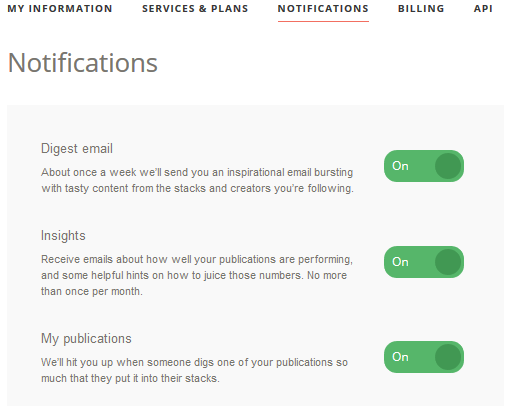
Task: Select the Notifications tab
Action: [x=323, y=9]
